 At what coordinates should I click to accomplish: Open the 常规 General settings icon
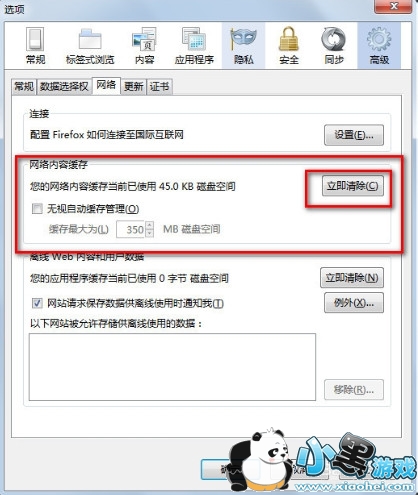coord(35,46)
